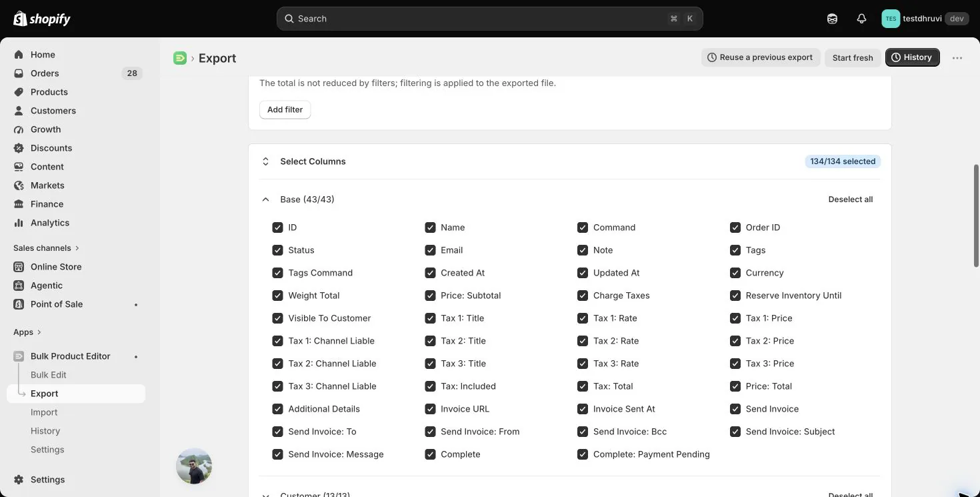This screenshot has width=980, height=497.
Task: Click the Customers person icon
Action: 19,111
